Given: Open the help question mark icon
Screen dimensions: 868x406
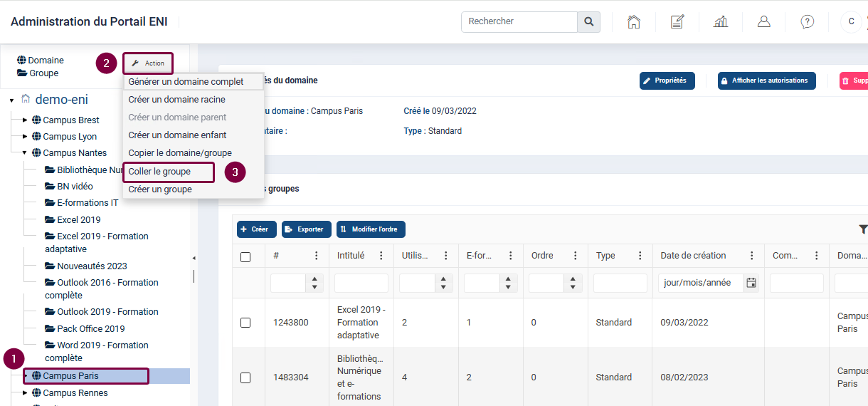Looking at the screenshot, I should pos(808,21).
